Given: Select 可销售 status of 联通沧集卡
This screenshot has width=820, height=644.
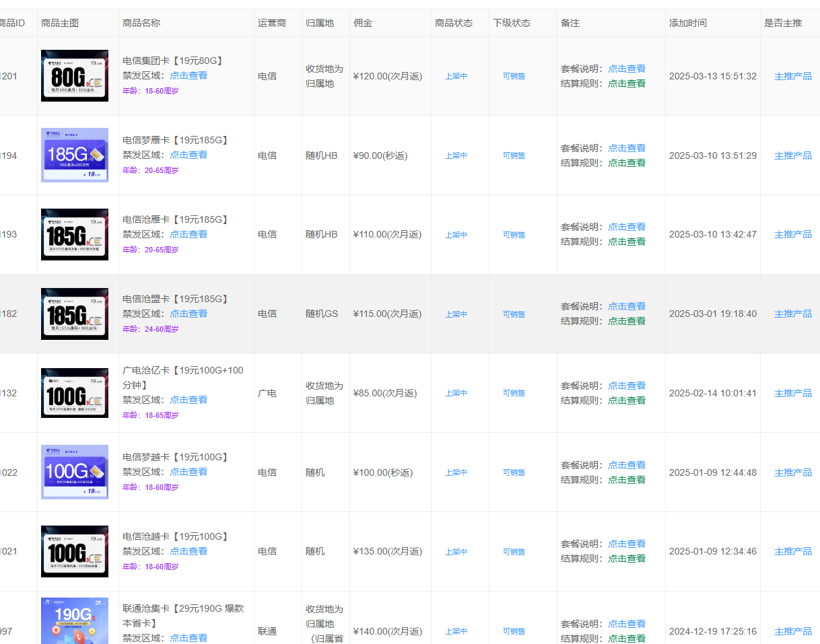Looking at the screenshot, I should pyautogui.click(x=514, y=631).
